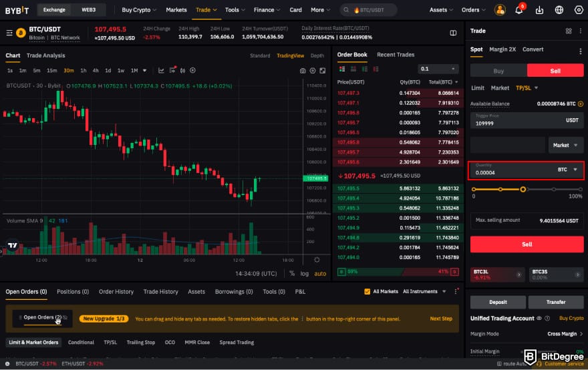Screen dimensions: 588x370
Task: Click the Deposit button
Action: [x=498, y=302]
